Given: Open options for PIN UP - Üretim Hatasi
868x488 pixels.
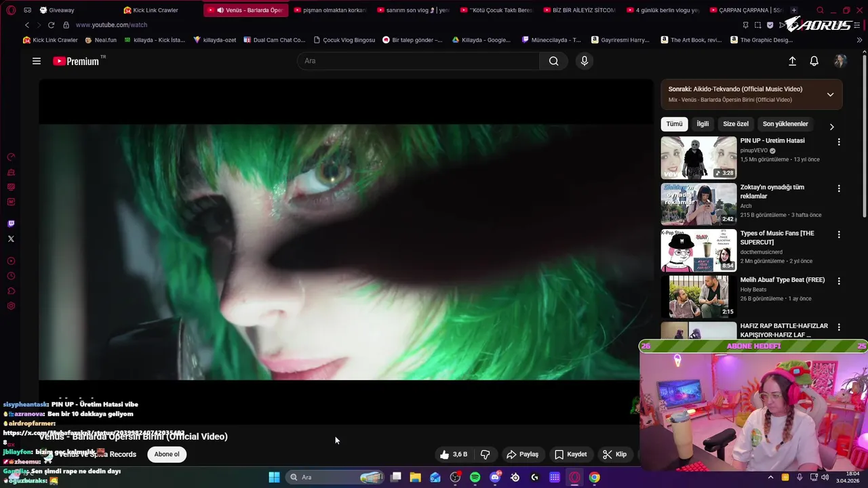Looking at the screenshot, I should click(x=839, y=142).
